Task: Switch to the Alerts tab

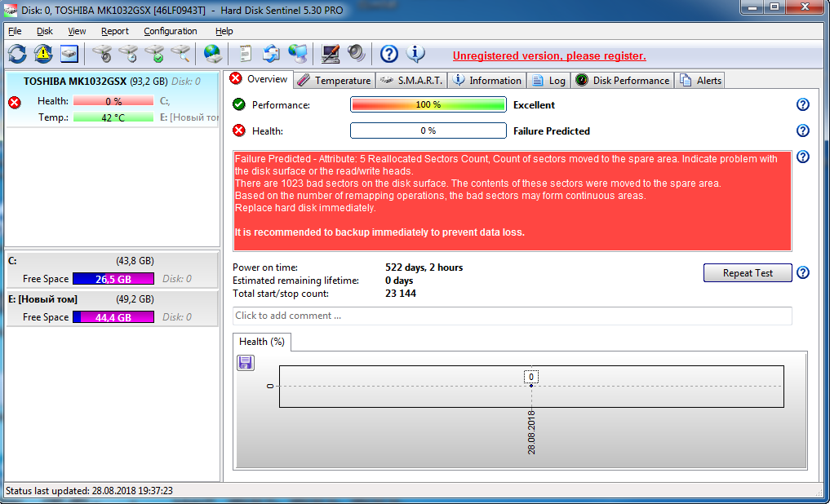Action: tap(699, 81)
